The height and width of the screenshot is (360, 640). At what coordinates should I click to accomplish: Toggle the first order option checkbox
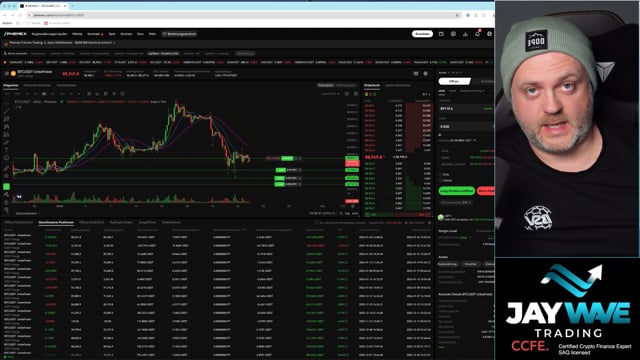[441, 175]
